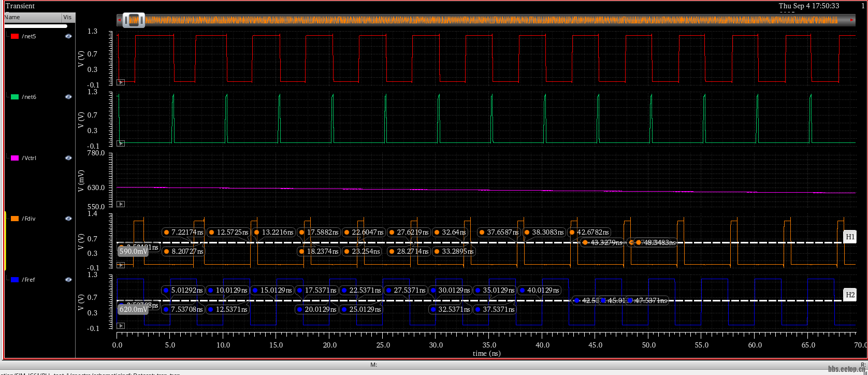868x375 pixels.
Task: Select the 23.254ns intercept label
Action: pos(361,251)
